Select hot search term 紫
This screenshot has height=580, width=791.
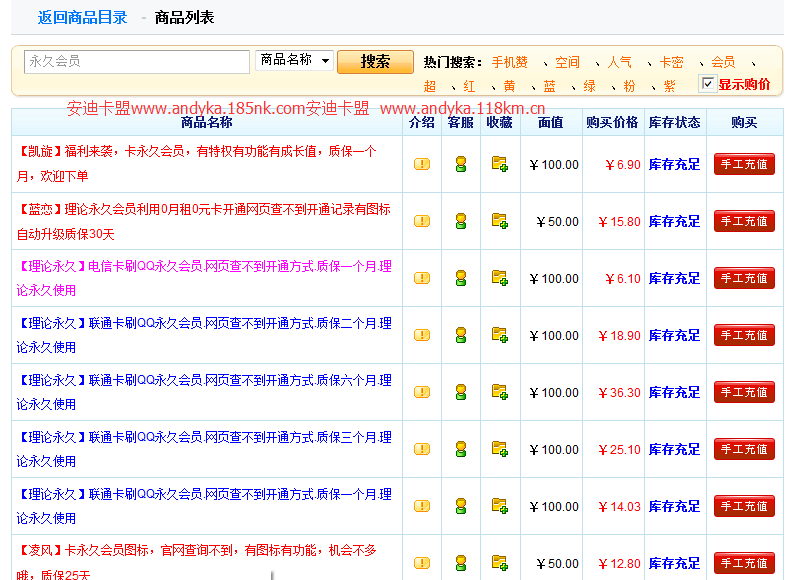tap(669, 86)
